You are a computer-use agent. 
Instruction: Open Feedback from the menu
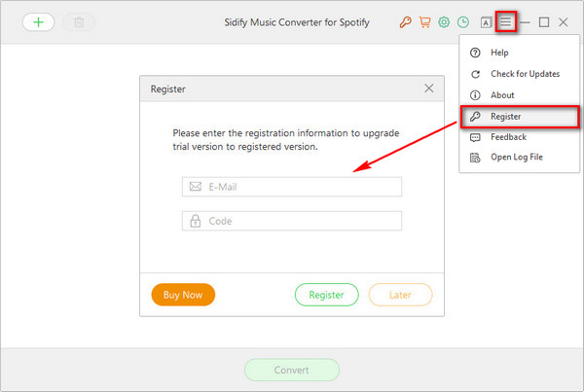pos(519,137)
